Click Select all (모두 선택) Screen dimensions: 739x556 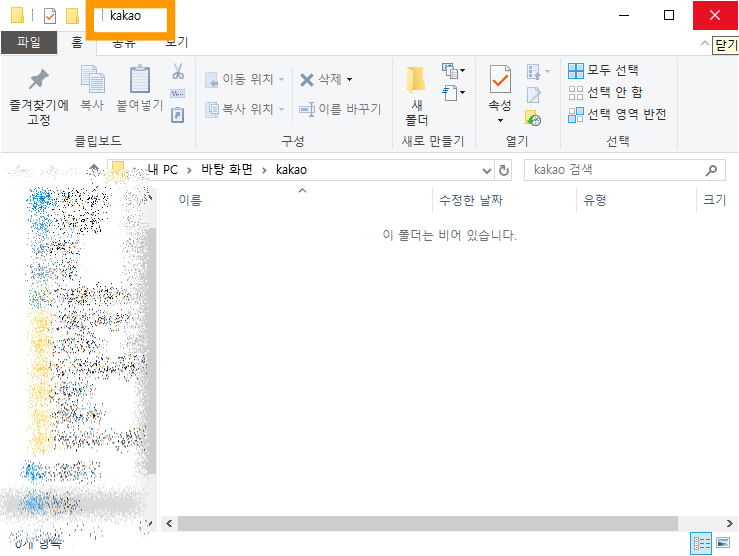[603, 71]
